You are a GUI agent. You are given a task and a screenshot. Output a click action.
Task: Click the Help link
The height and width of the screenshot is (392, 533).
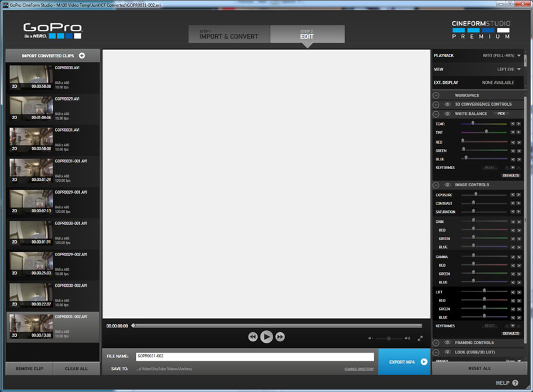click(x=502, y=383)
